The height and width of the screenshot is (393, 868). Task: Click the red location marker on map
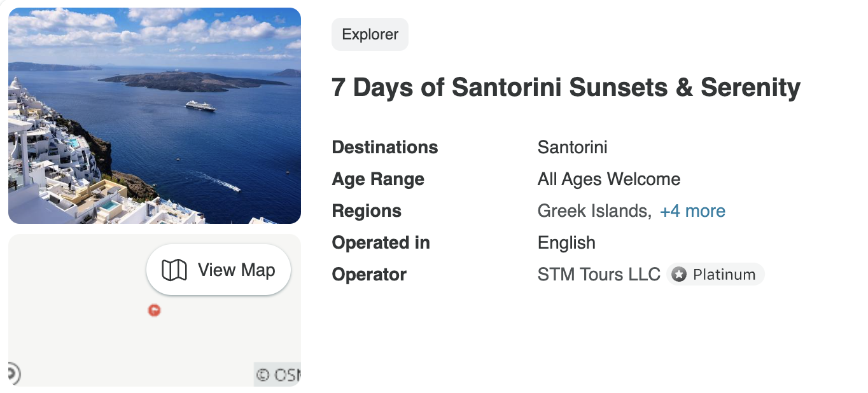(154, 310)
